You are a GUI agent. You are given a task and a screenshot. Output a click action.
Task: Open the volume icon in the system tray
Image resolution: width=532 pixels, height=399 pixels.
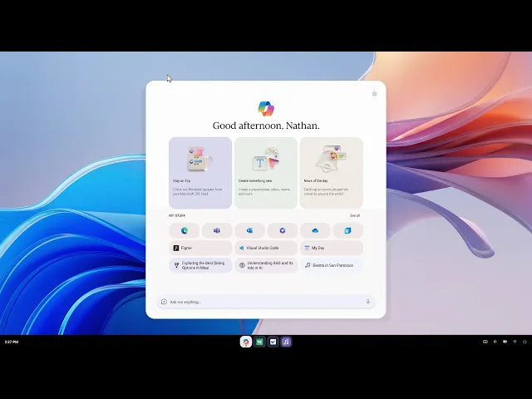[495, 342]
